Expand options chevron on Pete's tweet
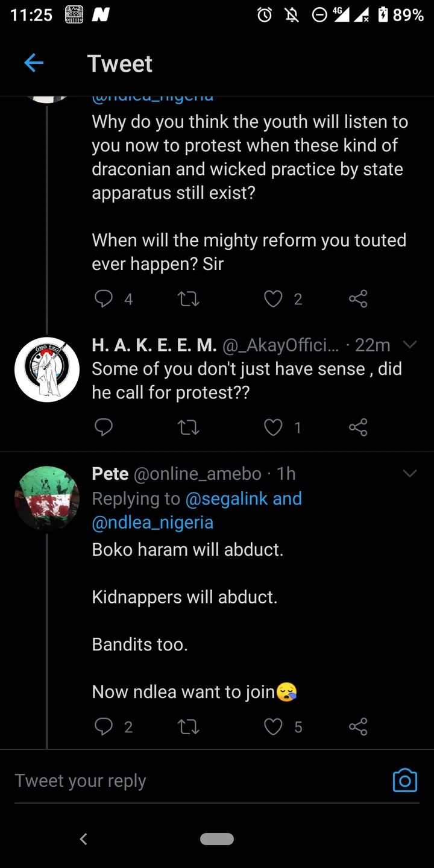Viewport: 434px width, 868px height. pyautogui.click(x=410, y=474)
